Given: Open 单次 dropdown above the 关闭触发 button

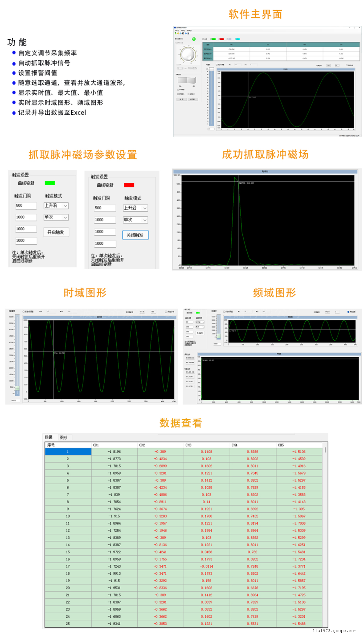Looking at the screenshot, I should pyautogui.click(x=135, y=220).
